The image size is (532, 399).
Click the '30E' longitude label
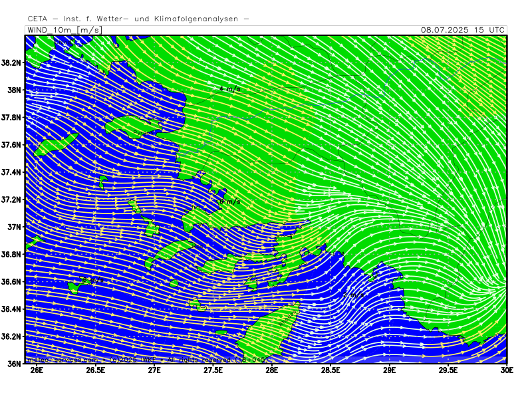click(x=507, y=370)
